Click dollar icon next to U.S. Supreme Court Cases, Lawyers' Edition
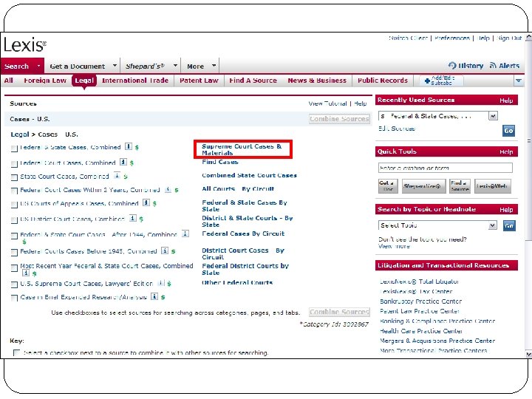 [169, 284]
